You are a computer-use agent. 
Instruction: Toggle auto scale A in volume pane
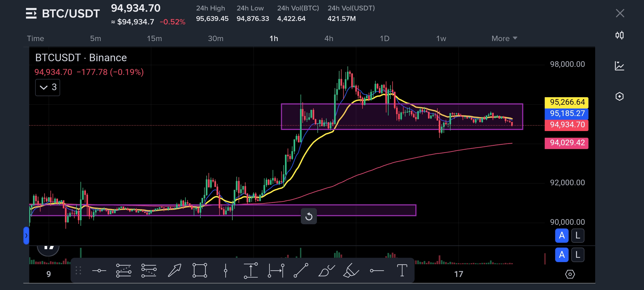(562, 255)
